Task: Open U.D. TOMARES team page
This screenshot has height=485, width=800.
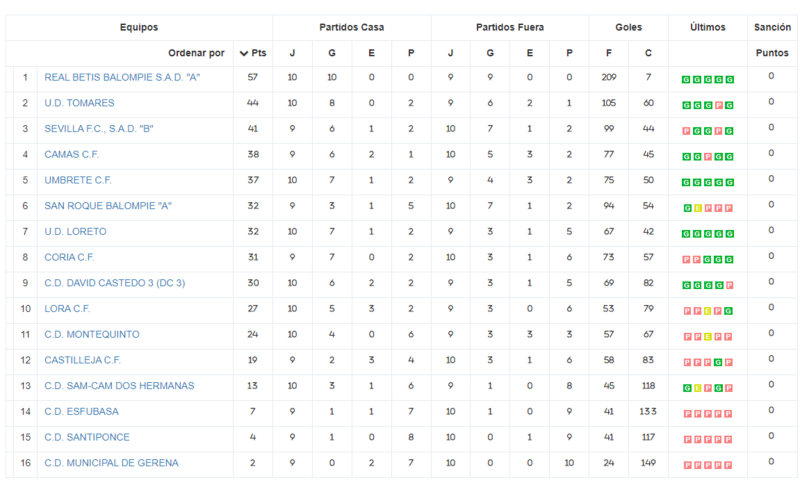Action: point(79,103)
